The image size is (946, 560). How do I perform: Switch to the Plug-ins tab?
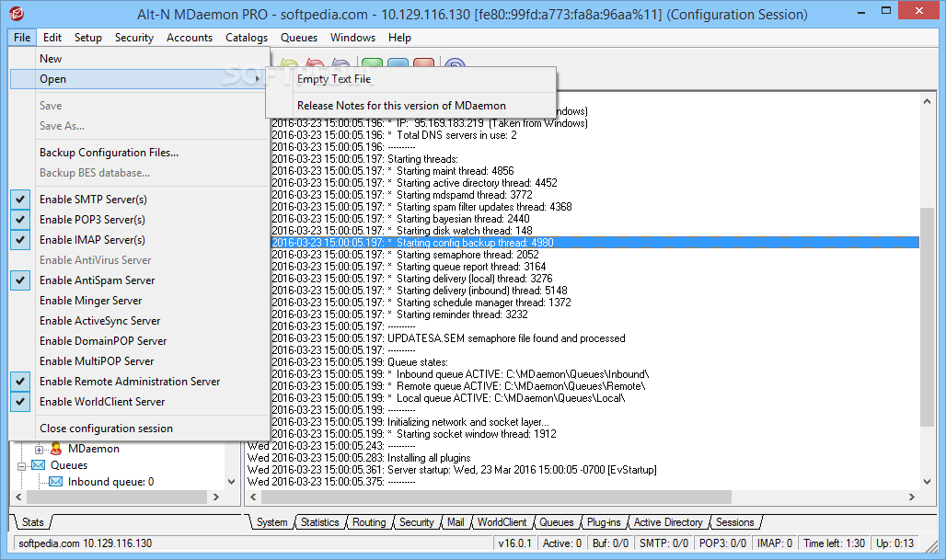[x=604, y=522]
